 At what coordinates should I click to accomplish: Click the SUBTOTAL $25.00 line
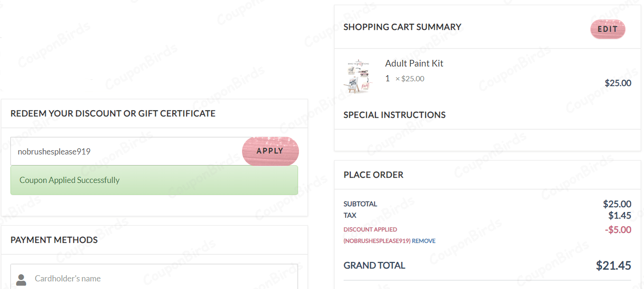click(x=617, y=203)
